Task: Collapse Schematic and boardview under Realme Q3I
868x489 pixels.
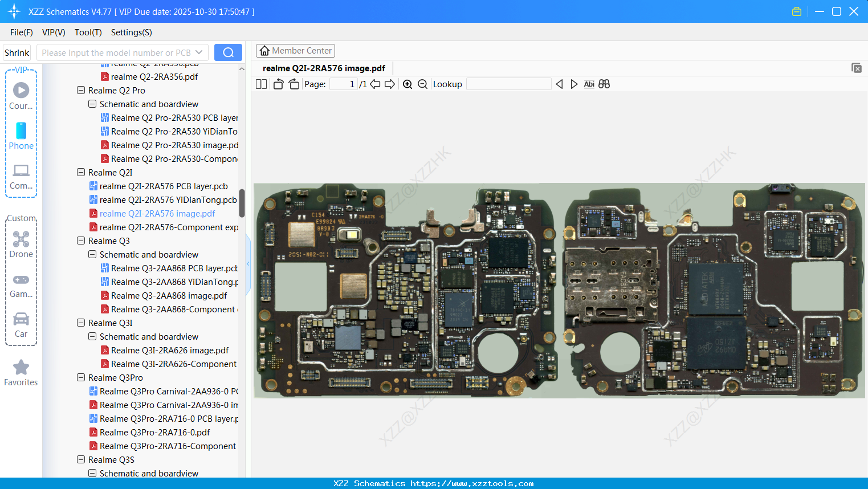Action: (x=92, y=337)
